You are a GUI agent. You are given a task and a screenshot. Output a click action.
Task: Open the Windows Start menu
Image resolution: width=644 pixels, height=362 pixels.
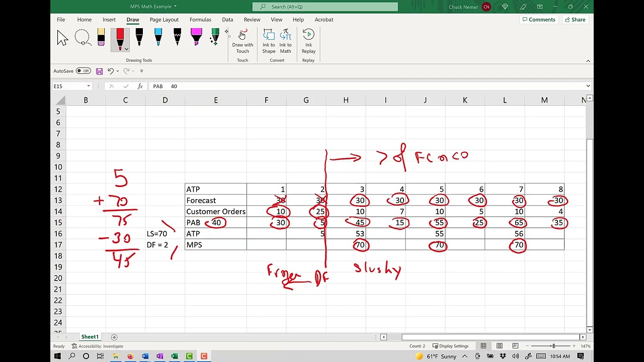coord(57,356)
